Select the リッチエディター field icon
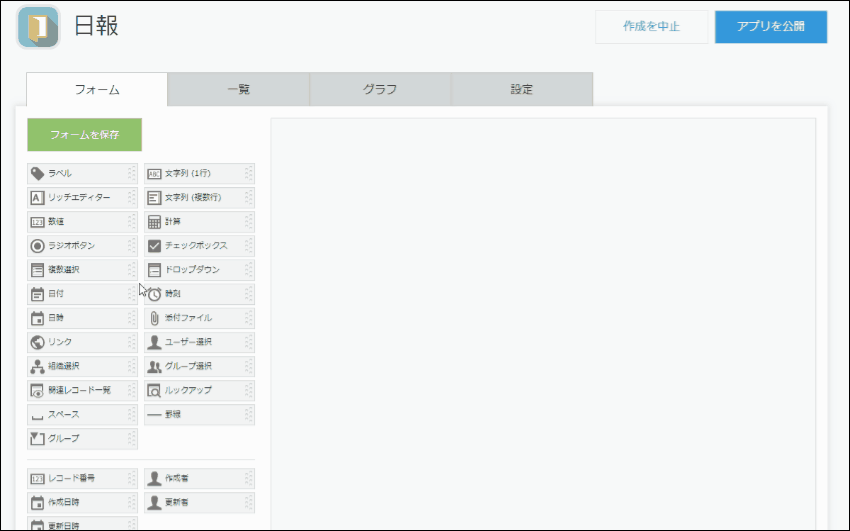This screenshot has width=850, height=531. 38,198
